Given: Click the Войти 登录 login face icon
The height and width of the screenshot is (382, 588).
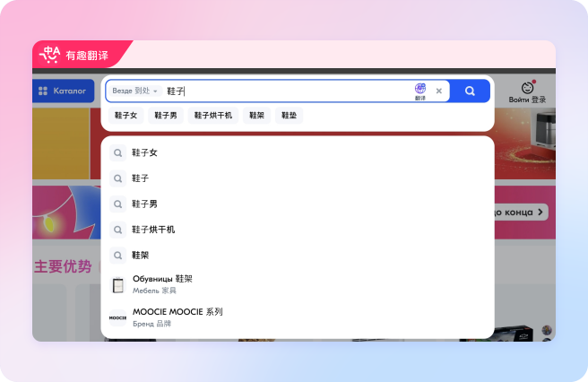Looking at the screenshot, I should coord(527,87).
